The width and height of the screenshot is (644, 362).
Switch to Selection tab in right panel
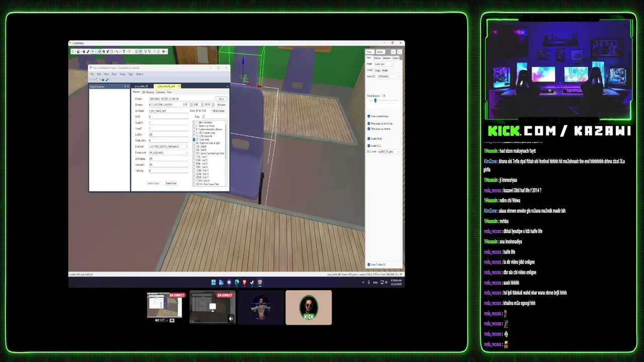[386, 58]
